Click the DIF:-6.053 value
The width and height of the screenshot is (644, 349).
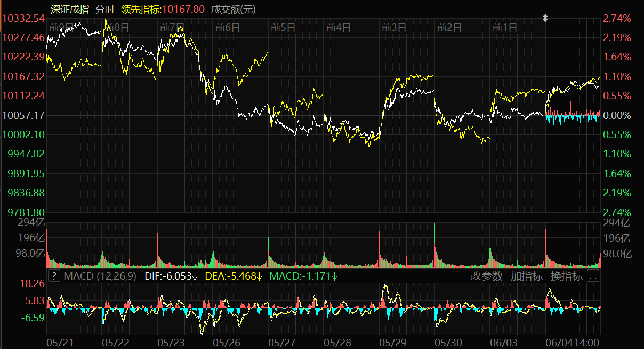coord(171,276)
